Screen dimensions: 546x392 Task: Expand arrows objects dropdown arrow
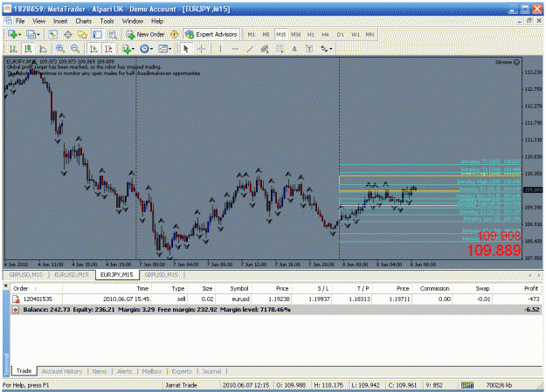tap(330, 49)
